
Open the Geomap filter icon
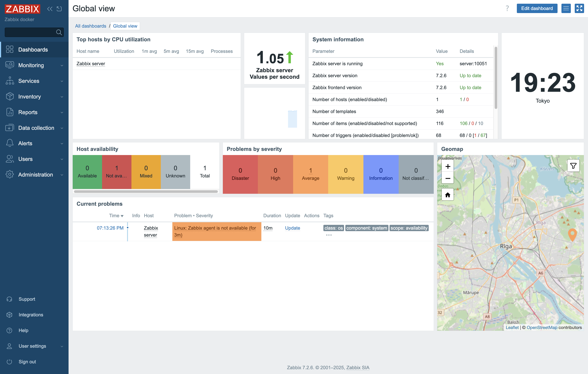[x=573, y=166]
